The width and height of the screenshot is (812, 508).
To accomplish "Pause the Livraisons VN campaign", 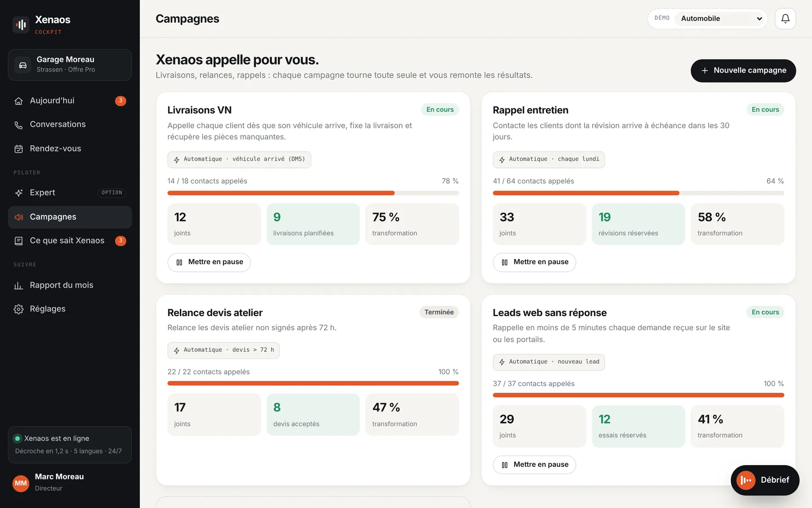I will click(209, 262).
